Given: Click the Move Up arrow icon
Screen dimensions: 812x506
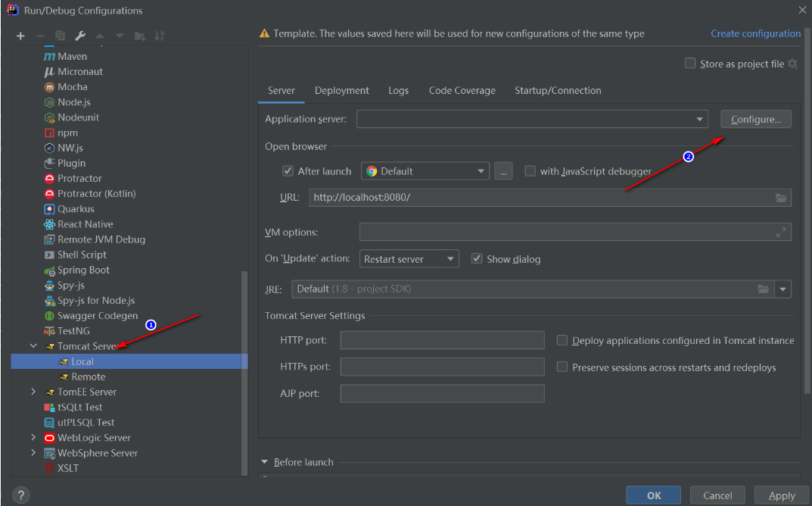Looking at the screenshot, I should (x=99, y=36).
